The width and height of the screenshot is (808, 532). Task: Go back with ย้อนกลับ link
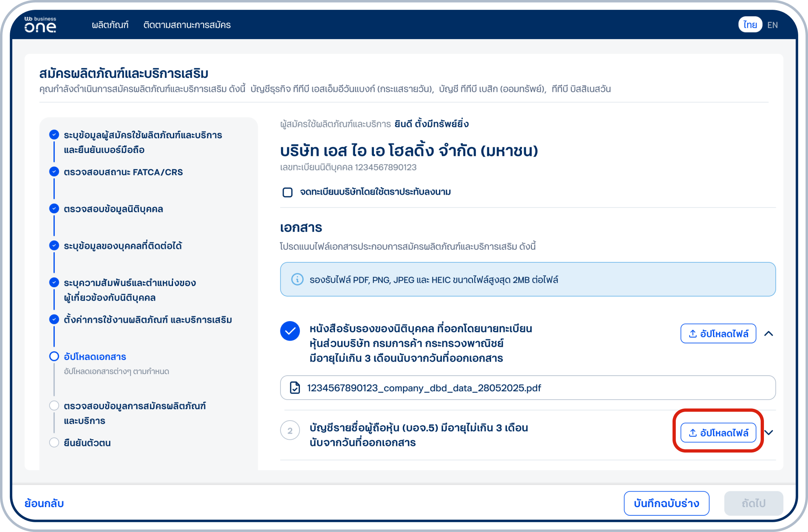click(44, 503)
